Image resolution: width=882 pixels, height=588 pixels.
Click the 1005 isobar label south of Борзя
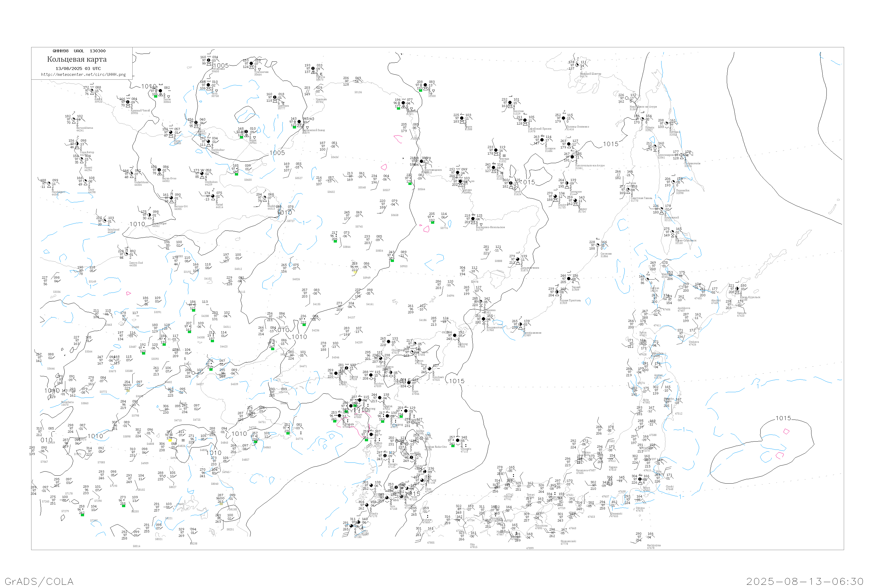coord(277,153)
